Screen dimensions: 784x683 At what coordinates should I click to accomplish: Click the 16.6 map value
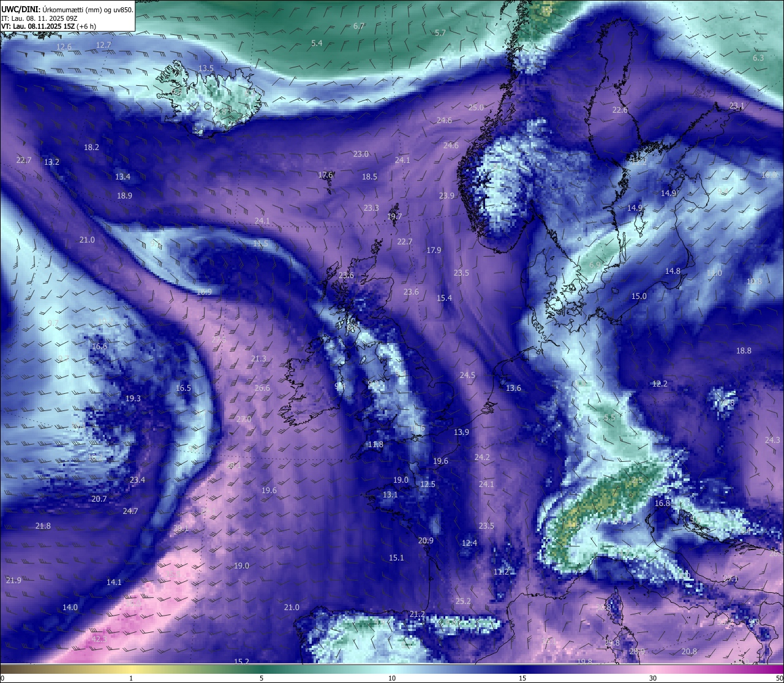(99, 346)
